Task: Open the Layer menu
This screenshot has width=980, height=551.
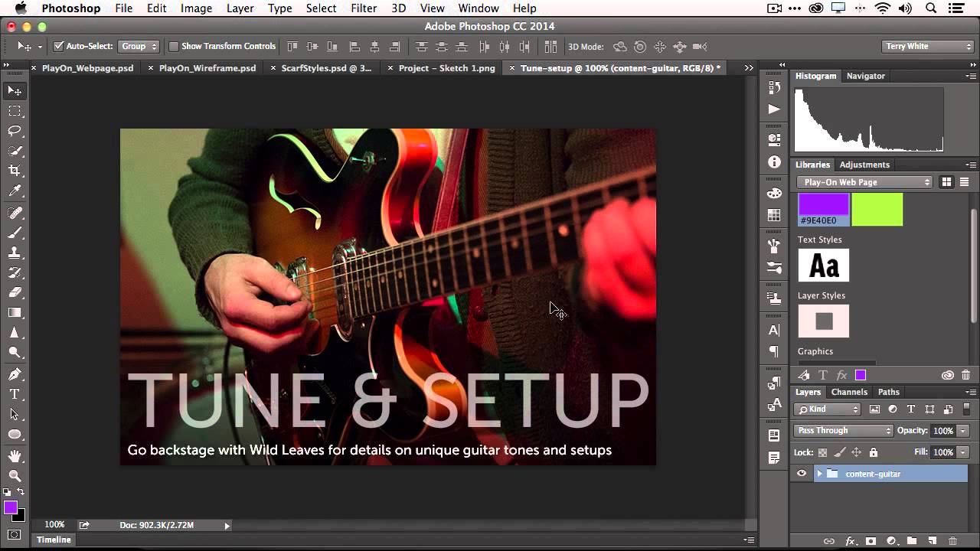Action: (240, 8)
